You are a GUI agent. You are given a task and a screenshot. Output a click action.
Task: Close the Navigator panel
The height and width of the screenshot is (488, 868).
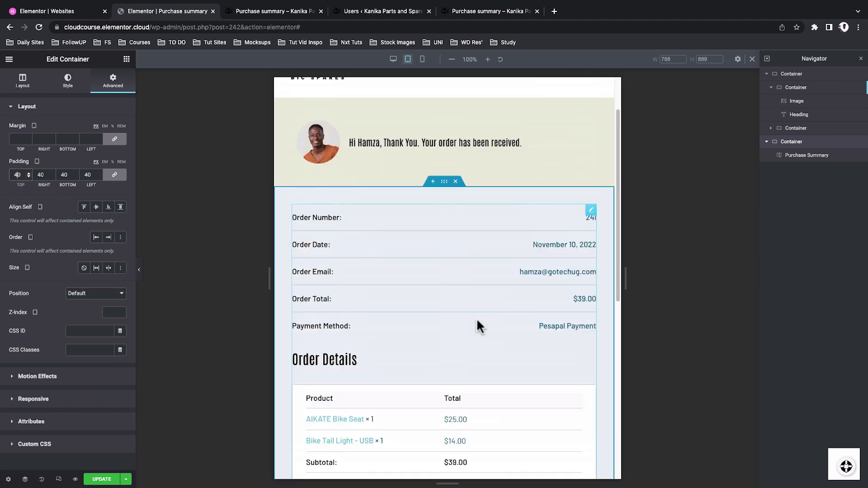[x=860, y=59]
